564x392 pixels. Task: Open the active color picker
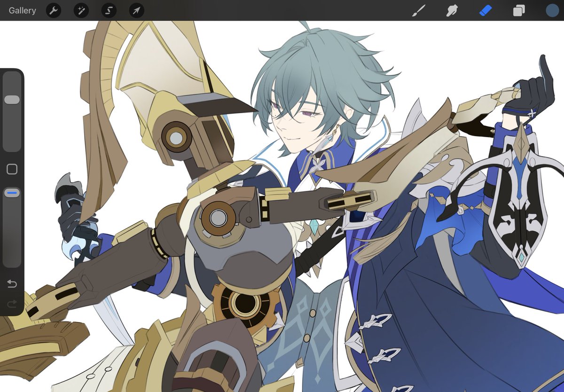pyautogui.click(x=552, y=10)
